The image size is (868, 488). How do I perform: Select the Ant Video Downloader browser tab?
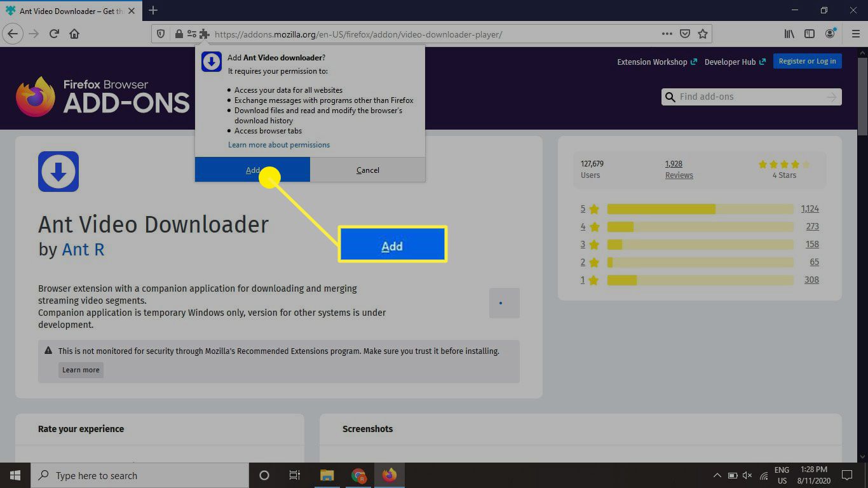pos(71,11)
